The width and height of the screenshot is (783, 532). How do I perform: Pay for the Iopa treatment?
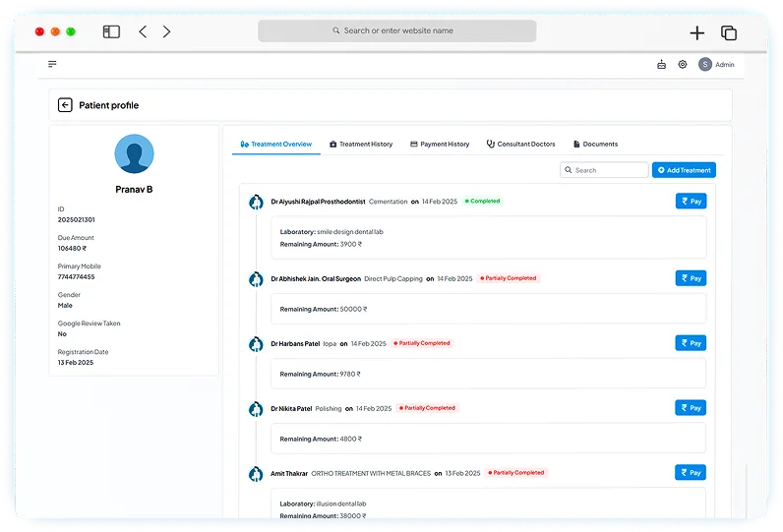(691, 343)
